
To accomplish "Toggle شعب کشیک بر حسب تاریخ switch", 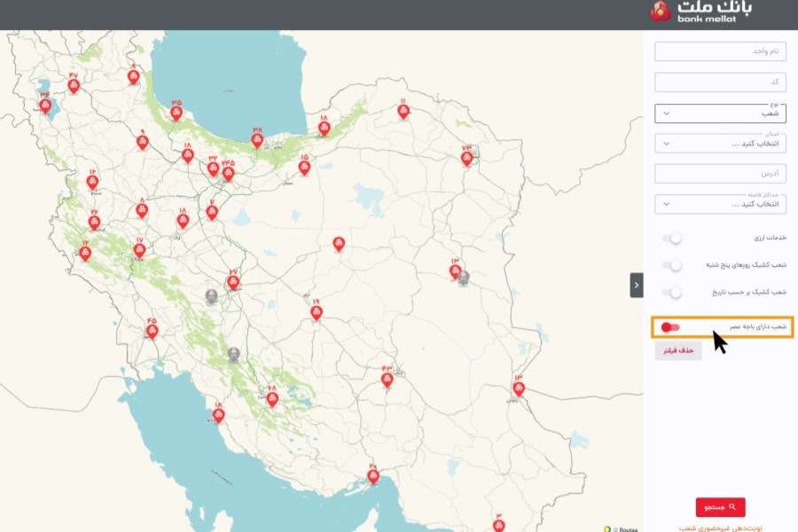I will [672, 293].
